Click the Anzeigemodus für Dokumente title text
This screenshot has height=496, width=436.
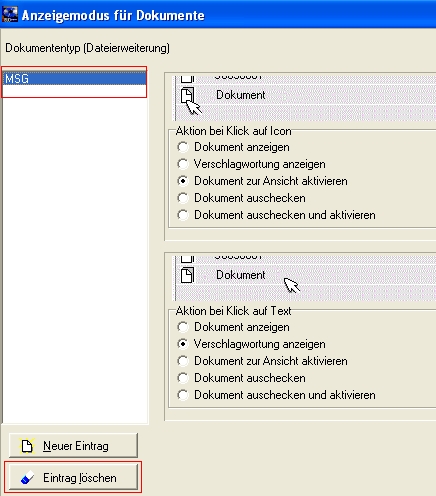113,15
